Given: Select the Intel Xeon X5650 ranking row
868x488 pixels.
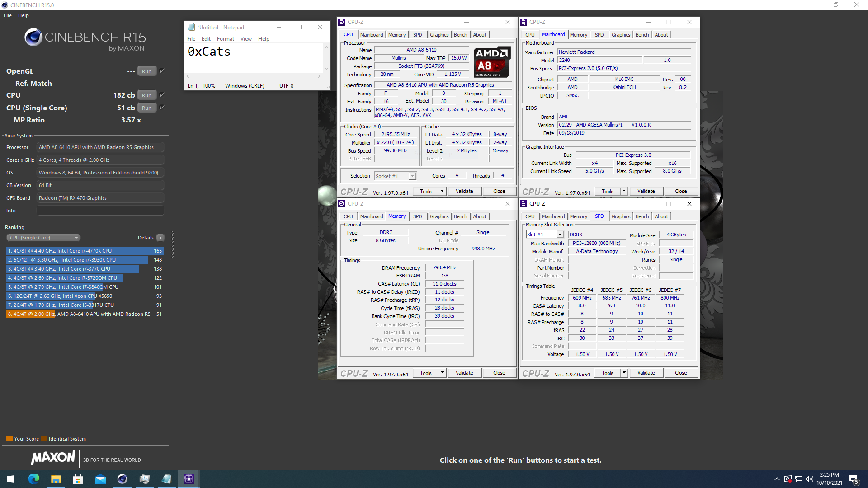Looking at the screenshot, I should (85, 296).
